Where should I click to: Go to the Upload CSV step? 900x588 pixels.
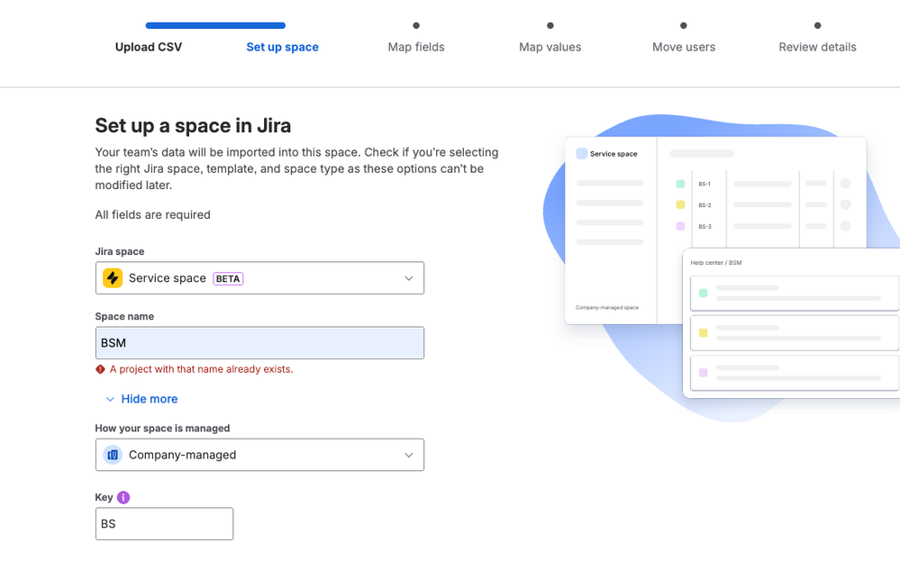click(149, 47)
